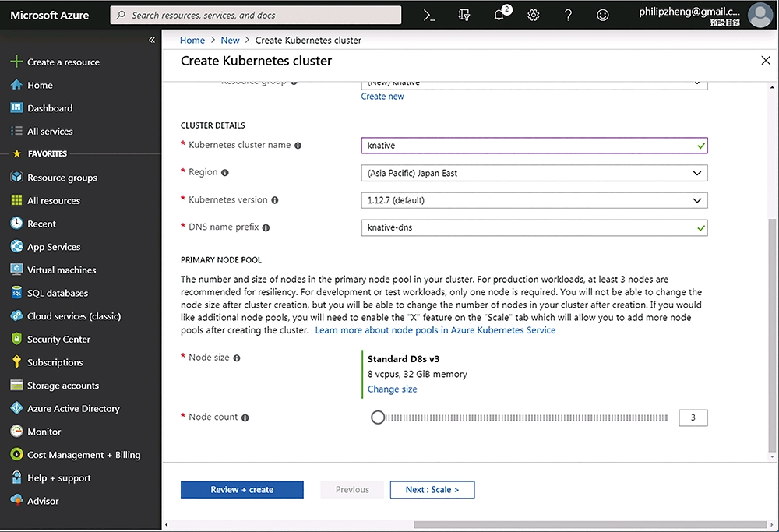Show info tooltip for Node count
The height and width of the screenshot is (532, 779).
coord(245,417)
